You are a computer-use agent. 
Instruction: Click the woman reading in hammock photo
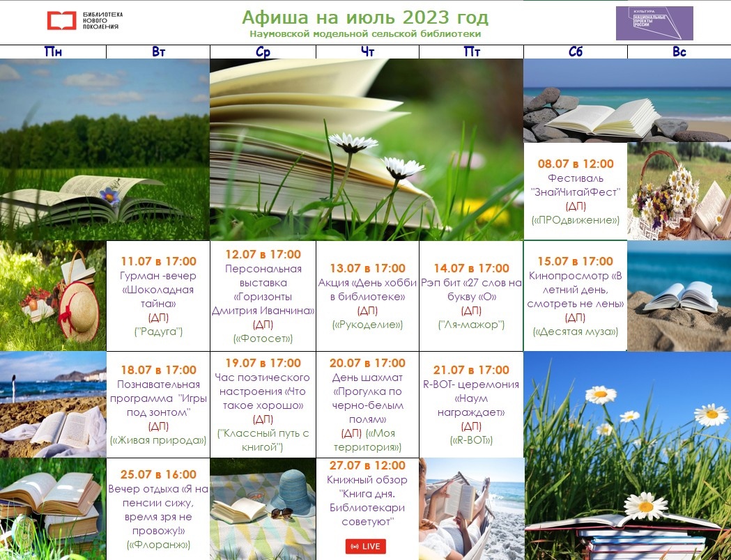pyautogui.click(x=471, y=509)
